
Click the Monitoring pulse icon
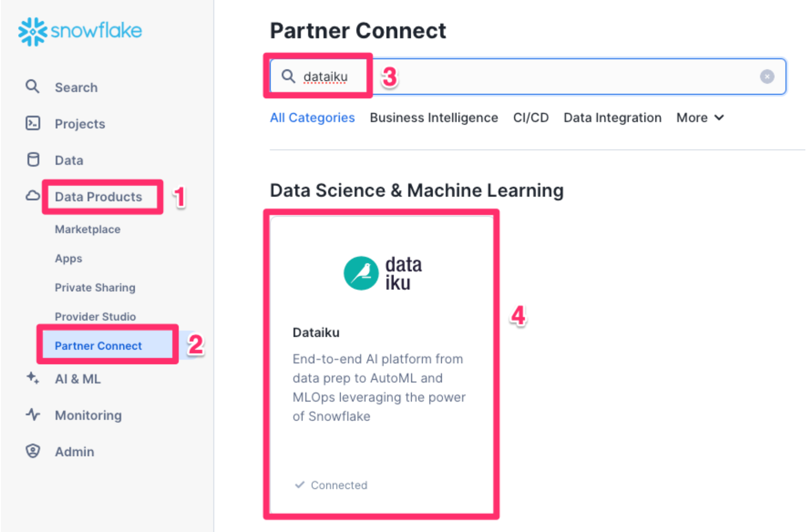[33, 414]
